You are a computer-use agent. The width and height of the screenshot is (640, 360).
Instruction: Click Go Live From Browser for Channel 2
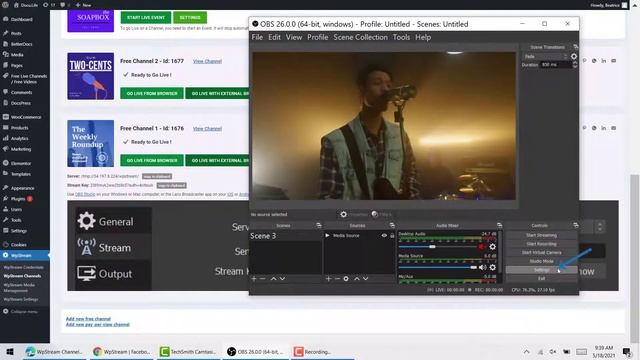pyautogui.click(x=152, y=93)
